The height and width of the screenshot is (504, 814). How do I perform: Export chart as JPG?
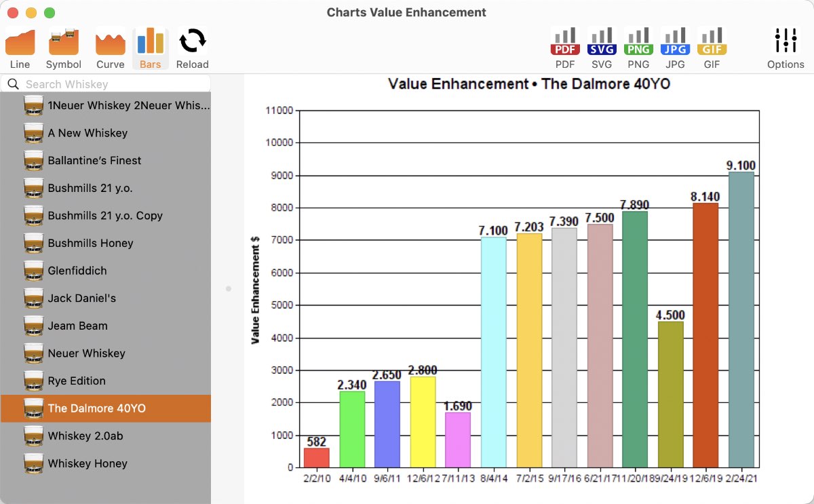[675, 49]
